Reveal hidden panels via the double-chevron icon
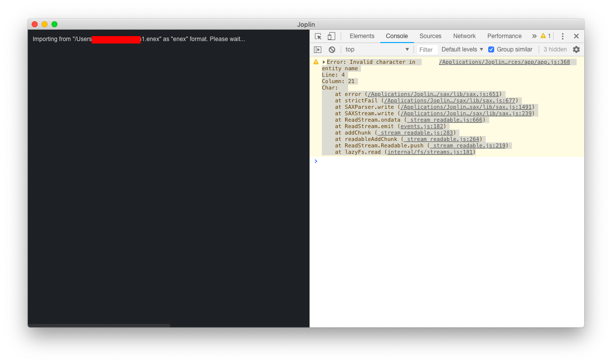The width and height of the screenshot is (612, 364). coord(535,36)
